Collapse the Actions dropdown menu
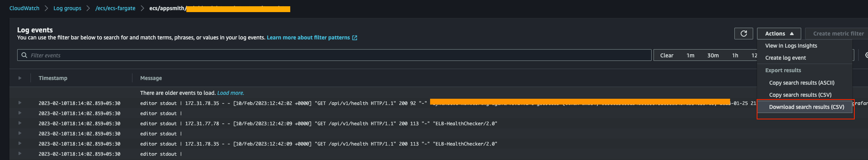This screenshot has height=160, width=868. 779,34
